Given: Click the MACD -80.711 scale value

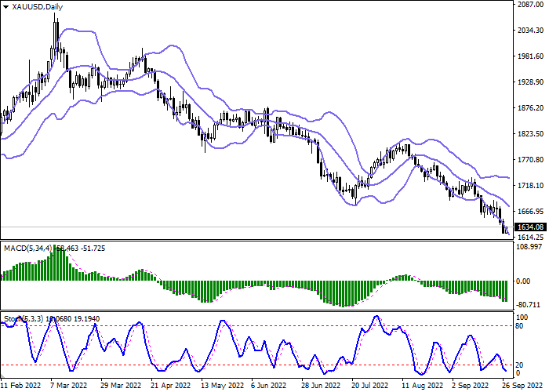Looking at the screenshot, I should tap(531, 304).
